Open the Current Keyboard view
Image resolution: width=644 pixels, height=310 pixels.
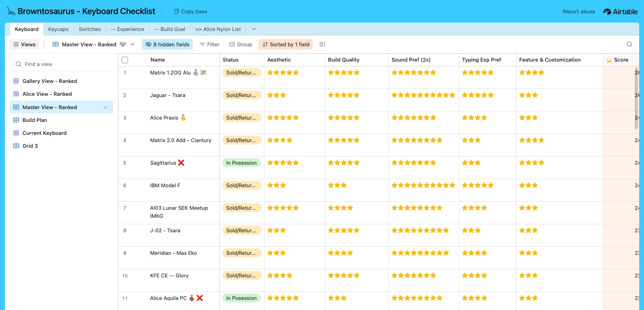tap(61, 133)
